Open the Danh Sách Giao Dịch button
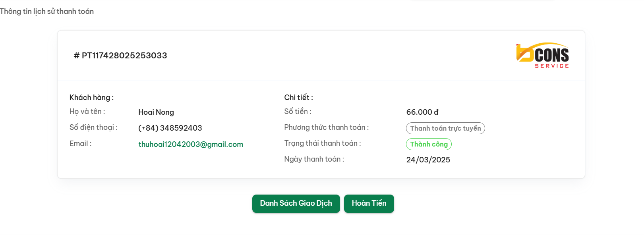This screenshot has width=644, height=245. point(296,203)
